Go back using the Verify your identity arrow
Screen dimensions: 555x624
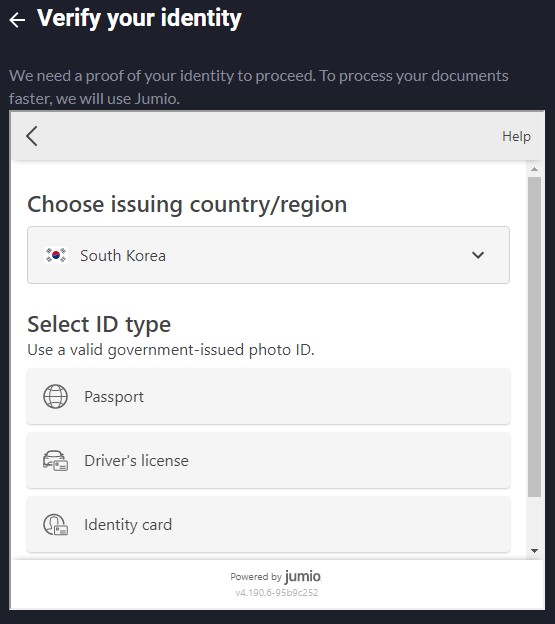17,20
